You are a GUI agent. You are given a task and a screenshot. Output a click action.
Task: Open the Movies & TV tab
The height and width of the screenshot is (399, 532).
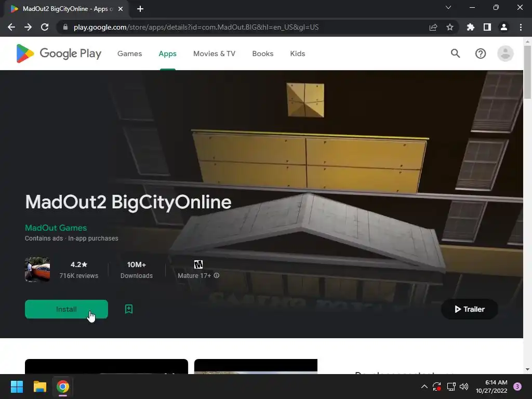(214, 54)
